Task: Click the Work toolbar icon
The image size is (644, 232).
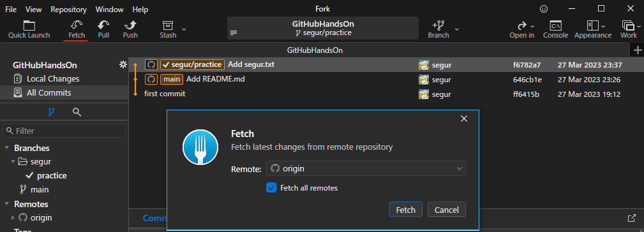Action: click(x=629, y=29)
